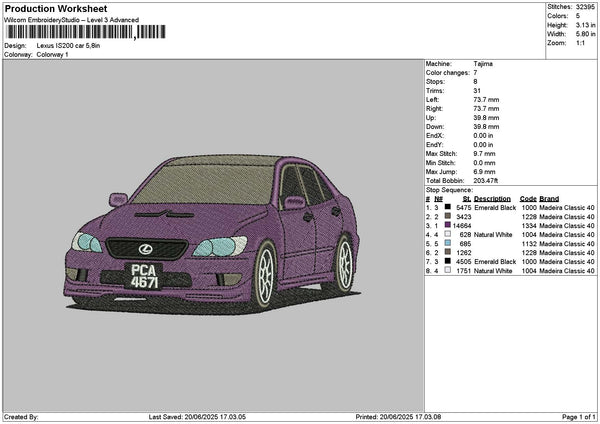Click the 'Right:' measurement label
600x424 pixels.
click(434, 109)
